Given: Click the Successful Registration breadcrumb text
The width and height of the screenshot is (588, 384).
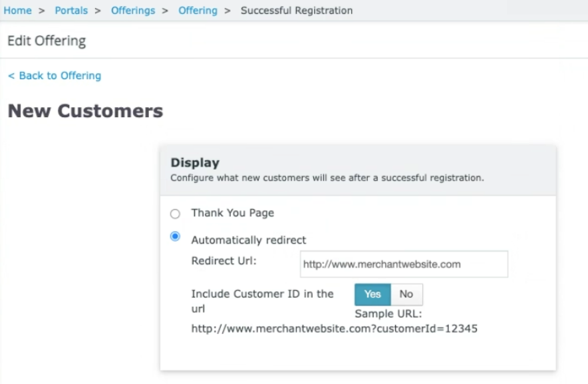Looking at the screenshot, I should 297,11.
